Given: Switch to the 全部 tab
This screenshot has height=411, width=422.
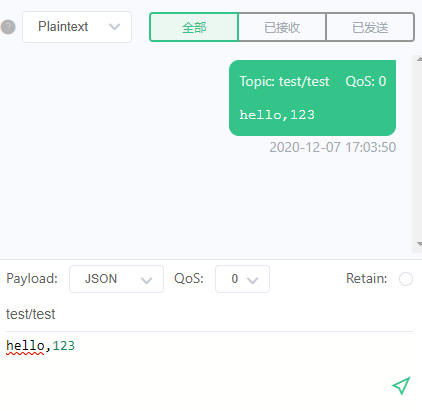Looking at the screenshot, I should 194,27.
